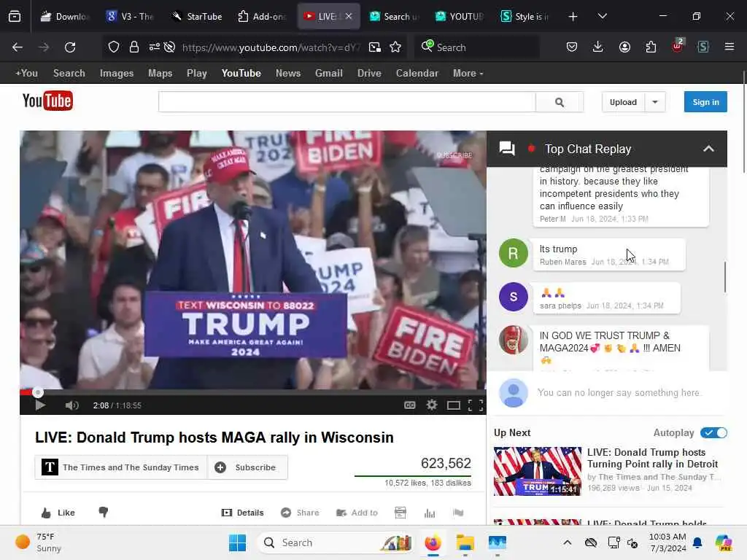Open the Share tab
Viewport: 747px width, 560px height.
click(300, 513)
